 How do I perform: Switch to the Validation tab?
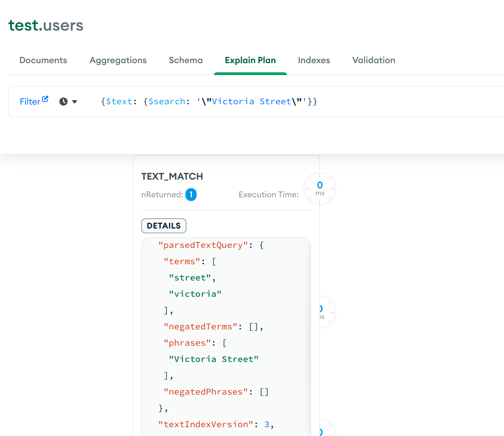(x=374, y=60)
